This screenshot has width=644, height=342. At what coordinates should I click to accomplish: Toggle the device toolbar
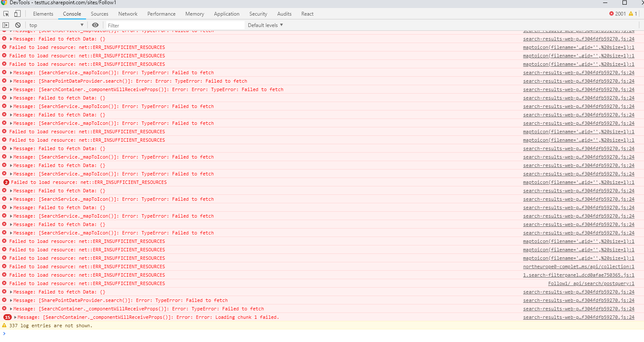[x=17, y=13]
